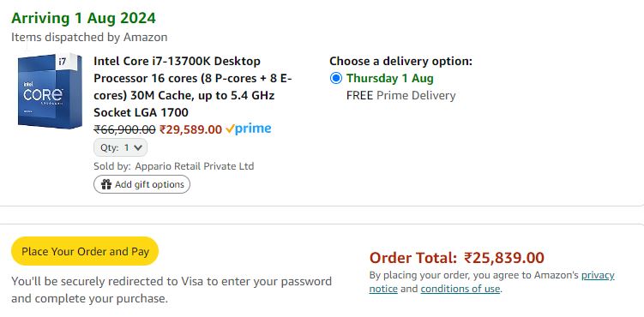
Task: Click the Intel Core i7-13700K product title
Action: (x=193, y=87)
